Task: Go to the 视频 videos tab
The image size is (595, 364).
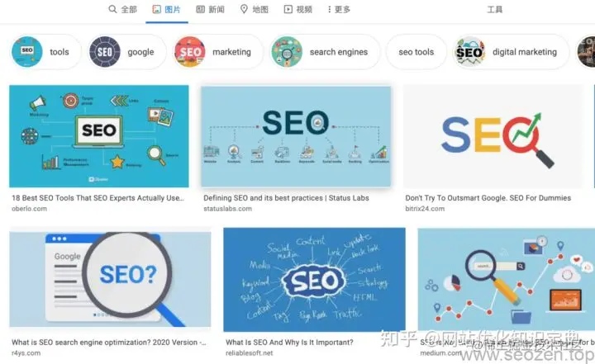Action: (x=298, y=9)
